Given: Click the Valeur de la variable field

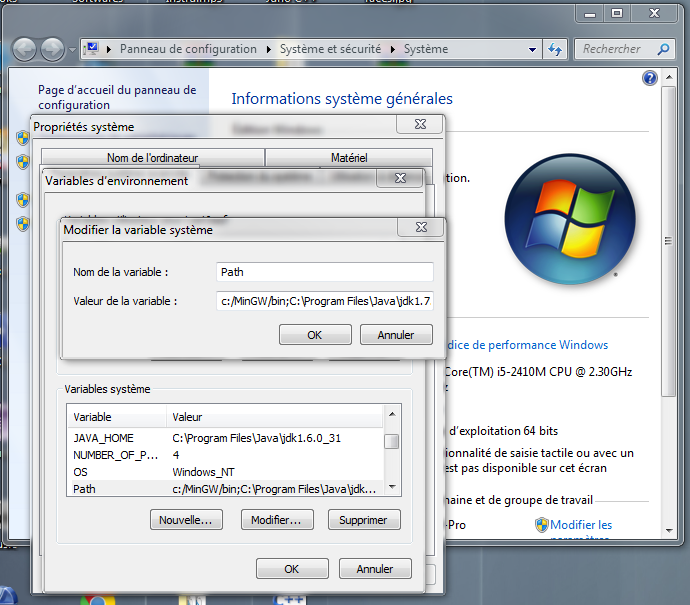Looking at the screenshot, I should [x=325, y=301].
